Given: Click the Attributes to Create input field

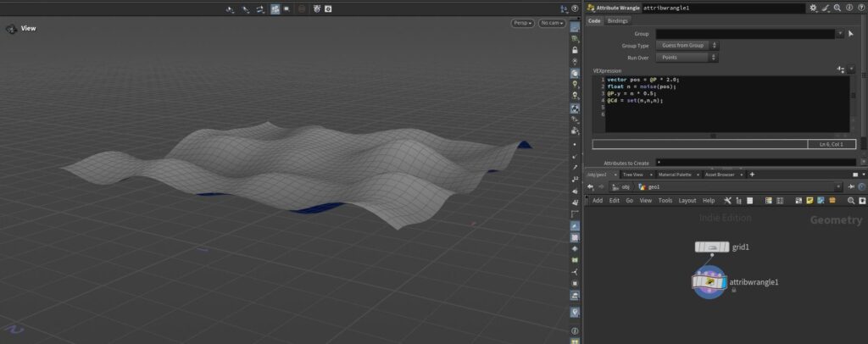Looking at the screenshot, I should (x=754, y=162).
